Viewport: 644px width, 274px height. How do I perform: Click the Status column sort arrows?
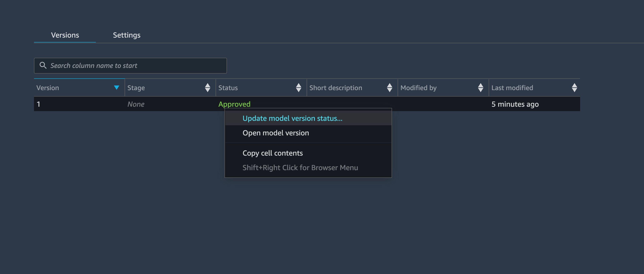click(x=298, y=88)
